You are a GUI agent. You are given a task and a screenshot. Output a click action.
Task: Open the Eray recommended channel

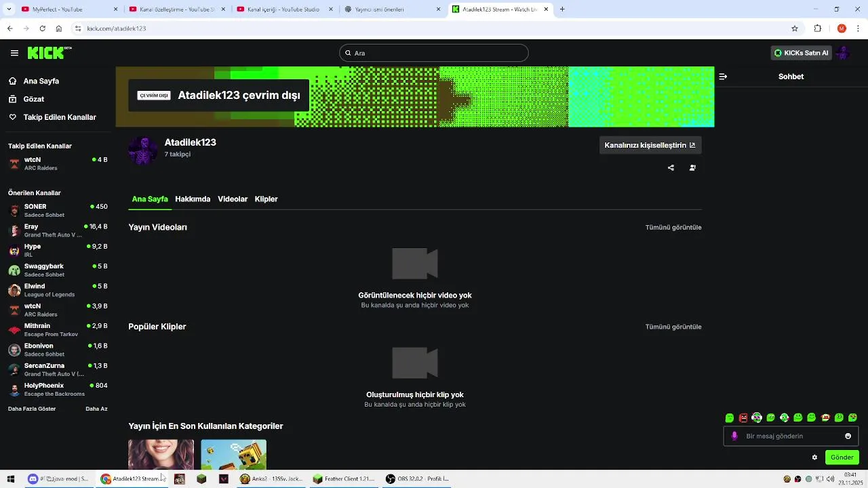pos(58,230)
